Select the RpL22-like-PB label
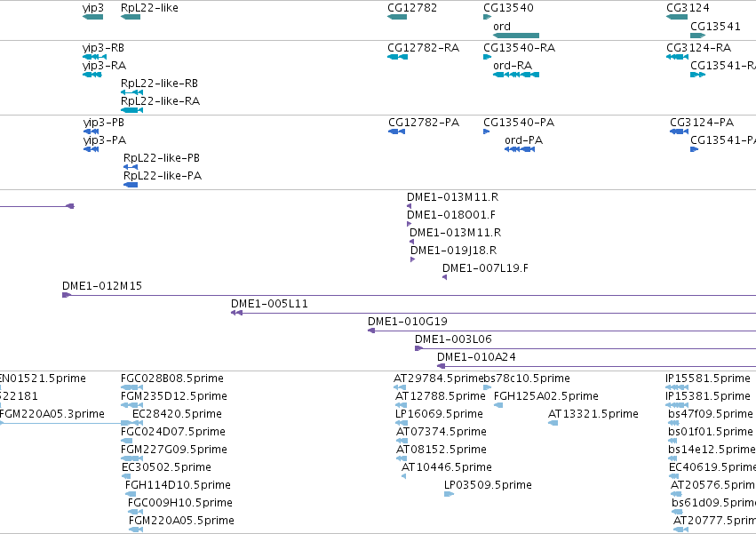 162,158
